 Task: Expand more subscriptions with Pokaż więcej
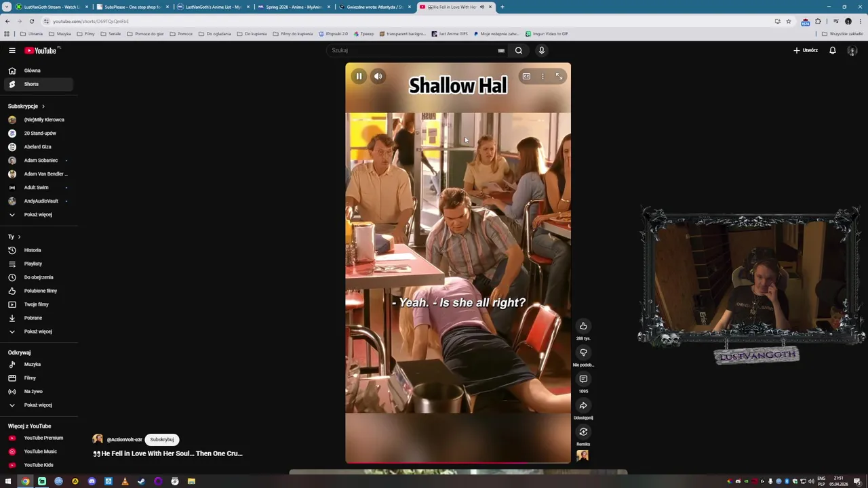click(39, 215)
